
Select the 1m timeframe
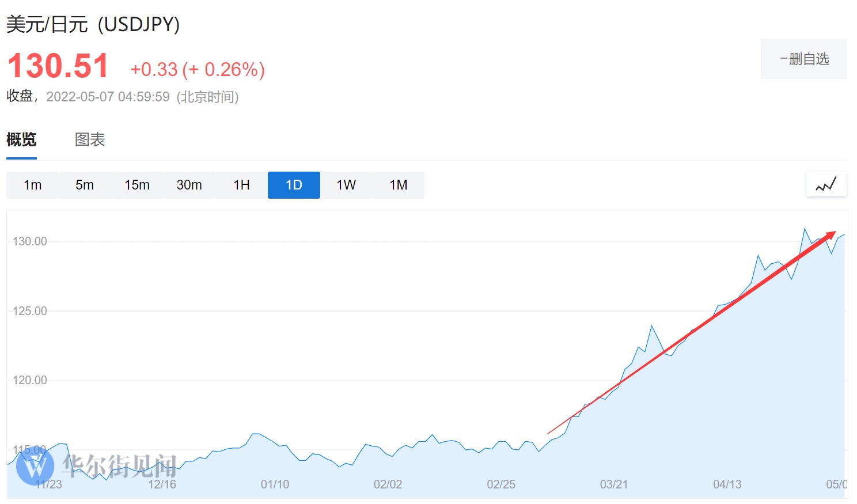(32, 185)
